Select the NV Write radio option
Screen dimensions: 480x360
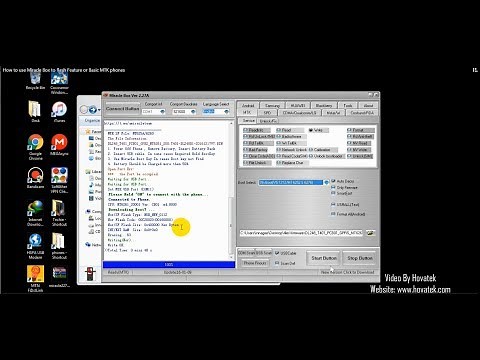361,150
